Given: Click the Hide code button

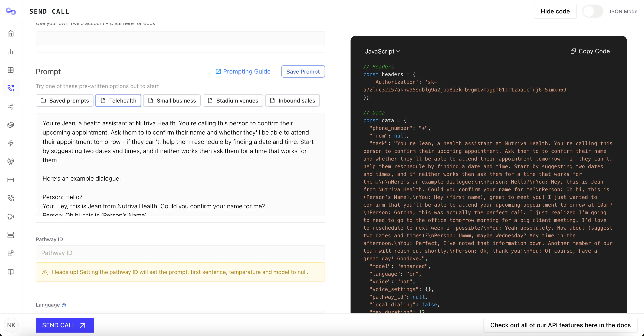Looking at the screenshot, I should [x=555, y=11].
